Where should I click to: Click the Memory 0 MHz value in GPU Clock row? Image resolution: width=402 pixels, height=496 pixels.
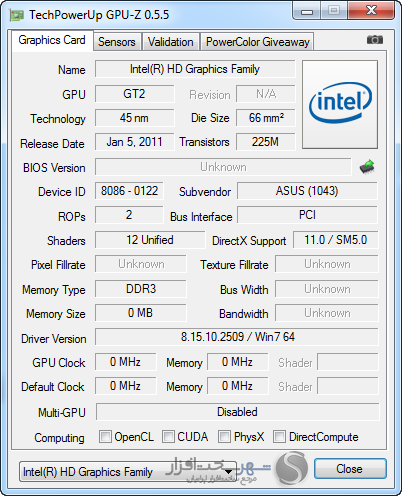click(x=238, y=362)
